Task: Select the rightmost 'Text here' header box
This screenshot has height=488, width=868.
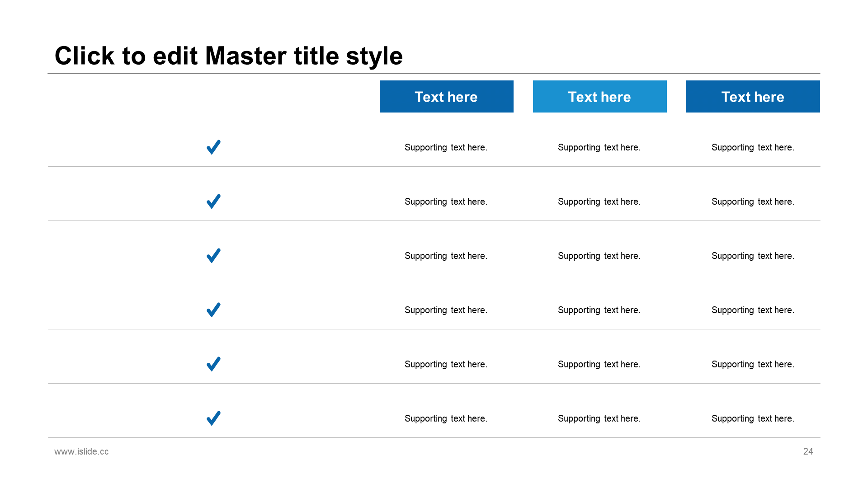Action: 753,96
